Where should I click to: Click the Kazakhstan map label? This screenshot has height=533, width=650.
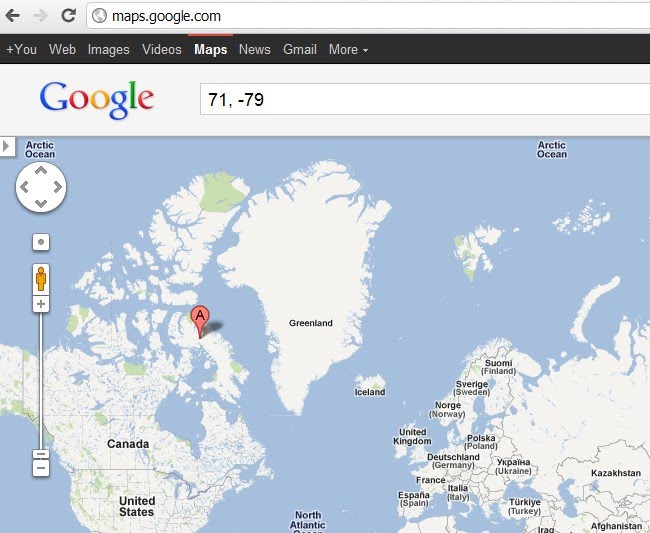pyautogui.click(x=616, y=473)
